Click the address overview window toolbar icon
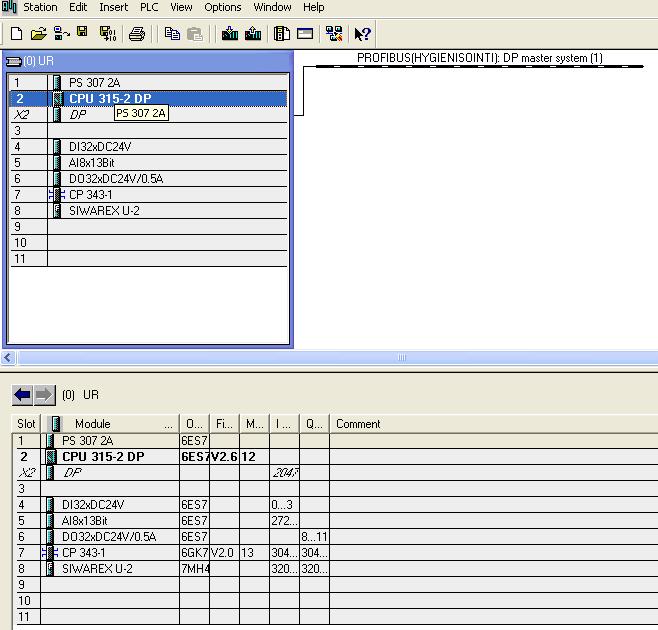Image resolution: width=658 pixels, height=630 pixels. 305,33
